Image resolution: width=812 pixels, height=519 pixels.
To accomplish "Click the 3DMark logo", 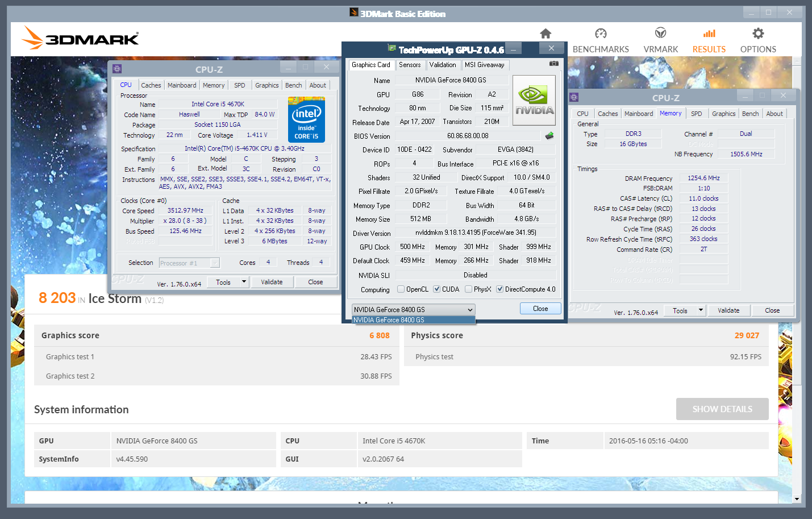I will pyautogui.click(x=80, y=38).
